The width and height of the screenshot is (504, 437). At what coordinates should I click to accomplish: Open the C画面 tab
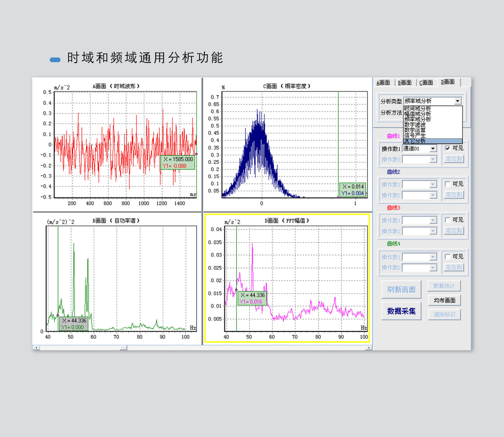click(426, 83)
